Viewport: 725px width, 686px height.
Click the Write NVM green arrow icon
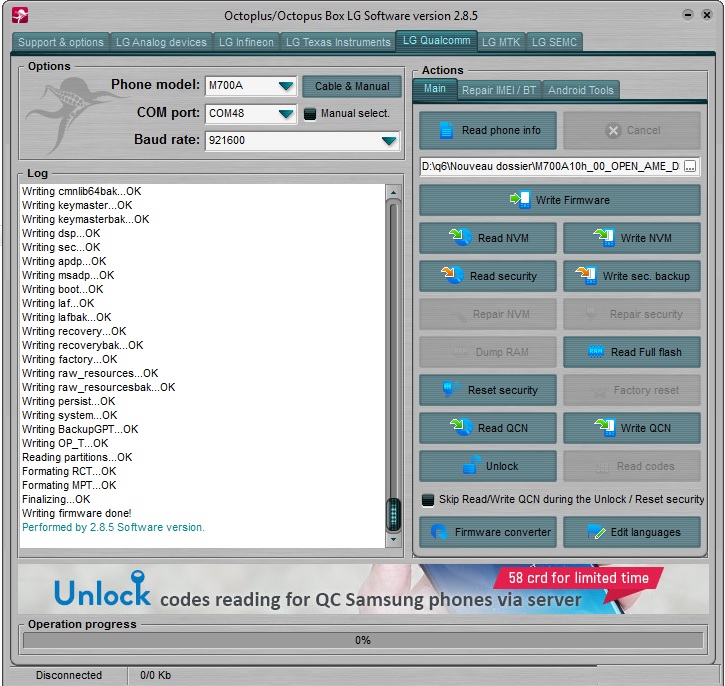coord(604,237)
